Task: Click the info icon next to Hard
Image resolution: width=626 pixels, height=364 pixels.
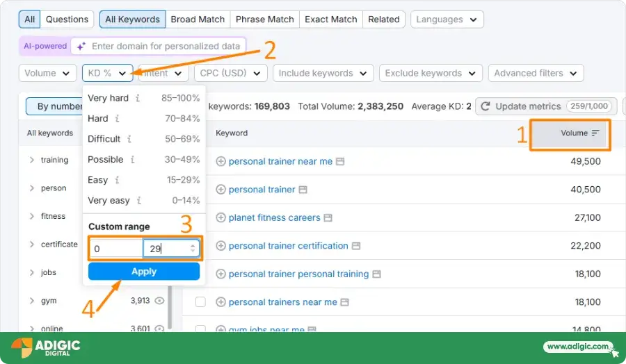Action: [x=117, y=118]
